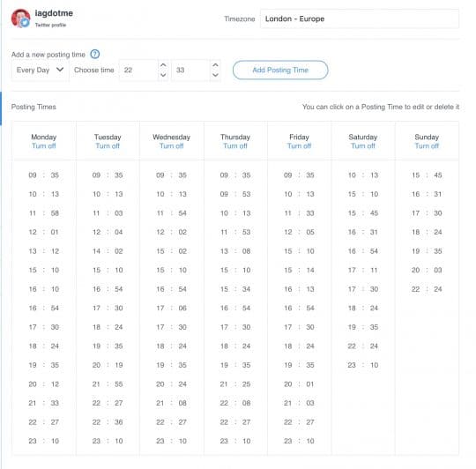Increase the hour with up arrow
The image size is (476, 469).
[163, 65]
